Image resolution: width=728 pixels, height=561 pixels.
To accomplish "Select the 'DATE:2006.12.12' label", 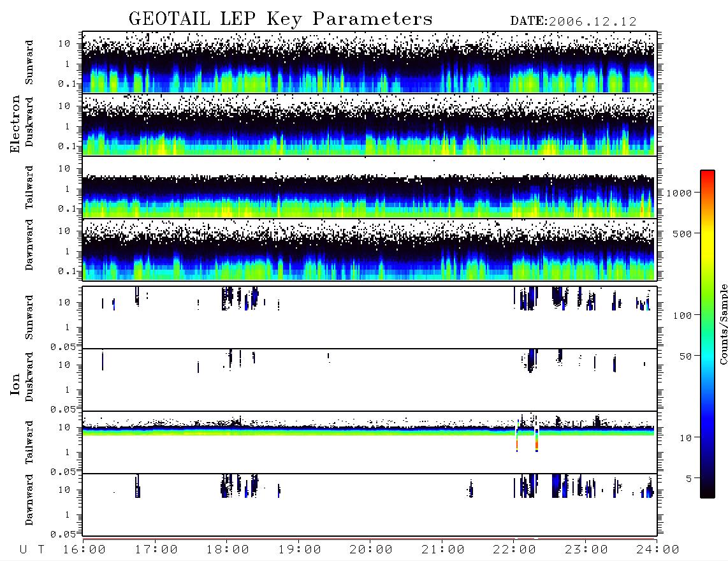I will tap(573, 22).
